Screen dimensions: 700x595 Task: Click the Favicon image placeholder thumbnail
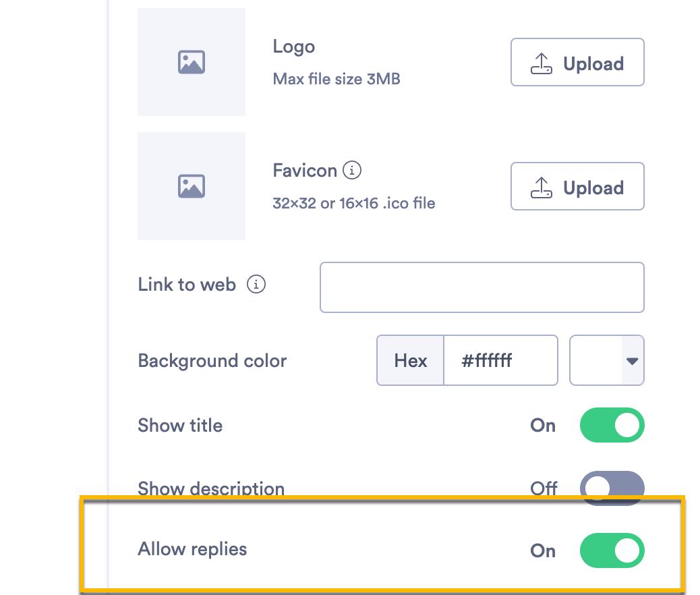191,186
